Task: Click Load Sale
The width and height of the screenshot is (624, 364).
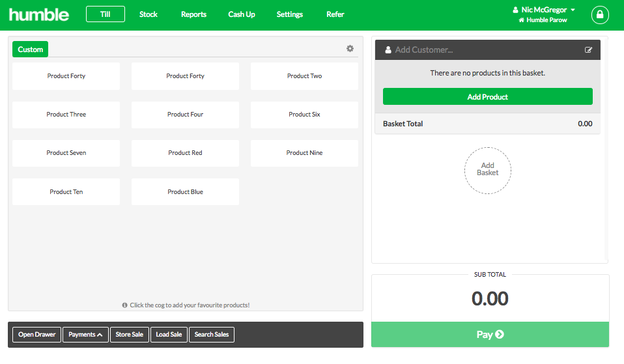Action: 169,335
